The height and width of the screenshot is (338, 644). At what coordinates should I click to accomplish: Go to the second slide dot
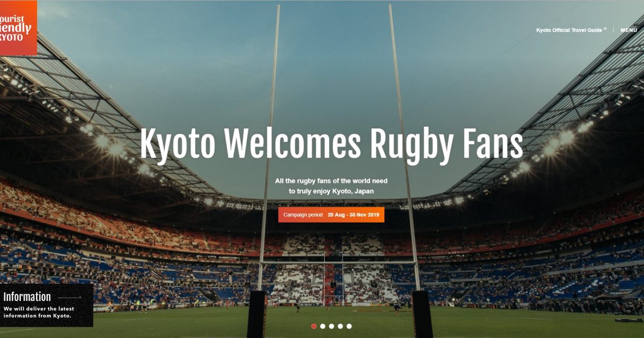click(323, 326)
